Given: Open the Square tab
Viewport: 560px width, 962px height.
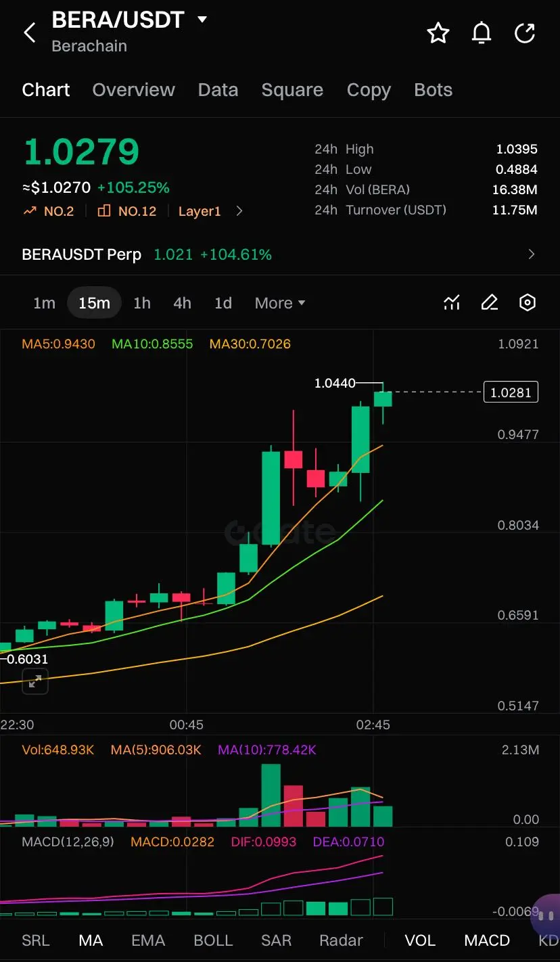Looking at the screenshot, I should point(292,90).
